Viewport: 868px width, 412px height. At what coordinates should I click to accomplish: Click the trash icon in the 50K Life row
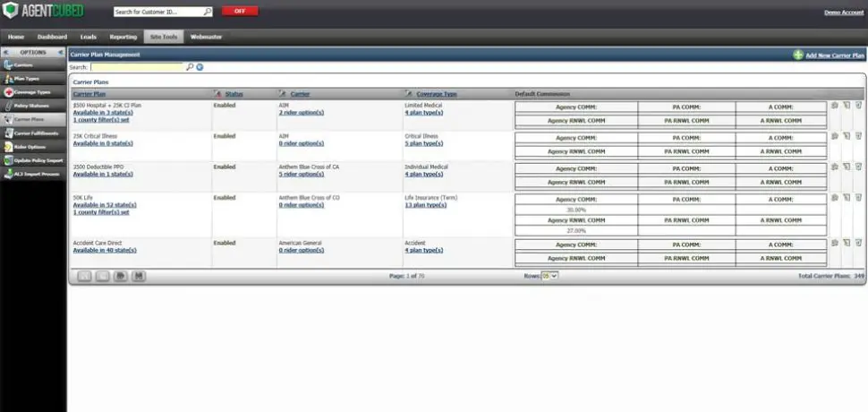click(858, 198)
